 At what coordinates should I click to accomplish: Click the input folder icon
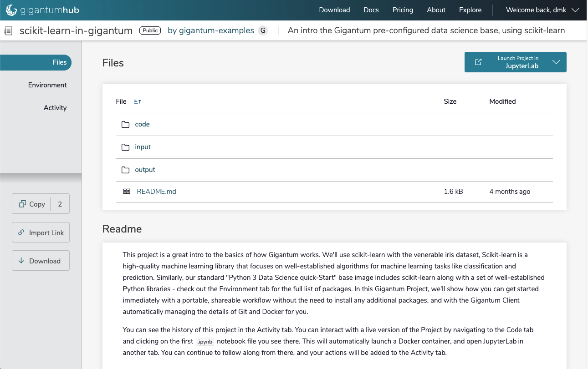[125, 147]
